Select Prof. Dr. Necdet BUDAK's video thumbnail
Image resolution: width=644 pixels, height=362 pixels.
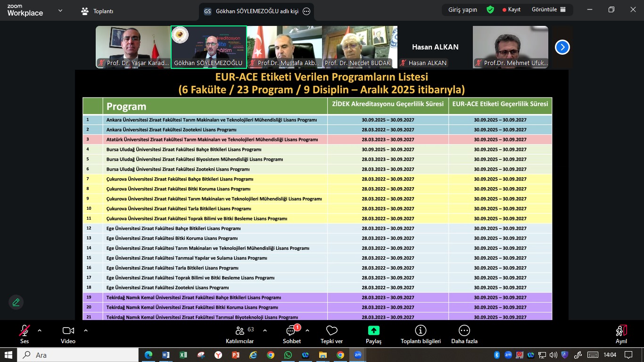coord(359,47)
